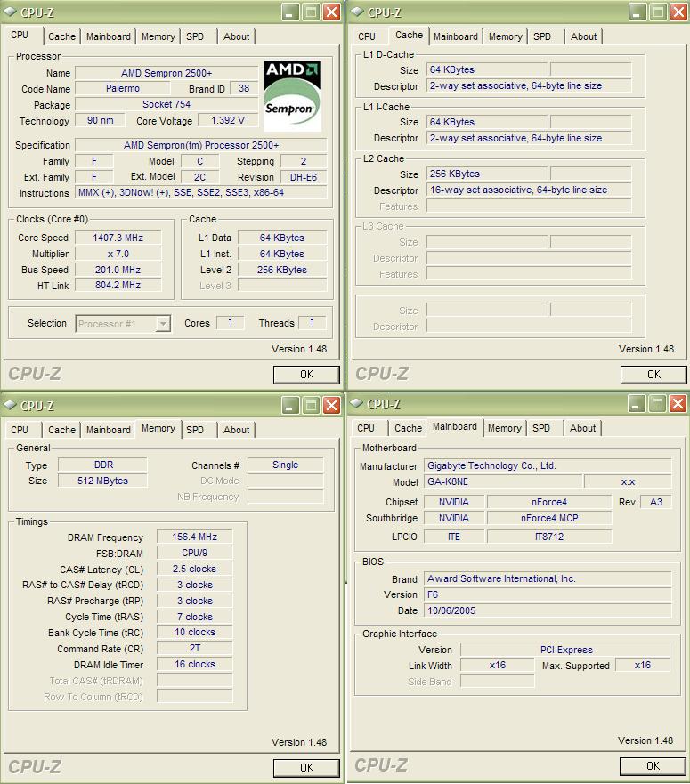
Task: Click L2 Cache descriptor 16-way set associative
Action: click(529, 190)
